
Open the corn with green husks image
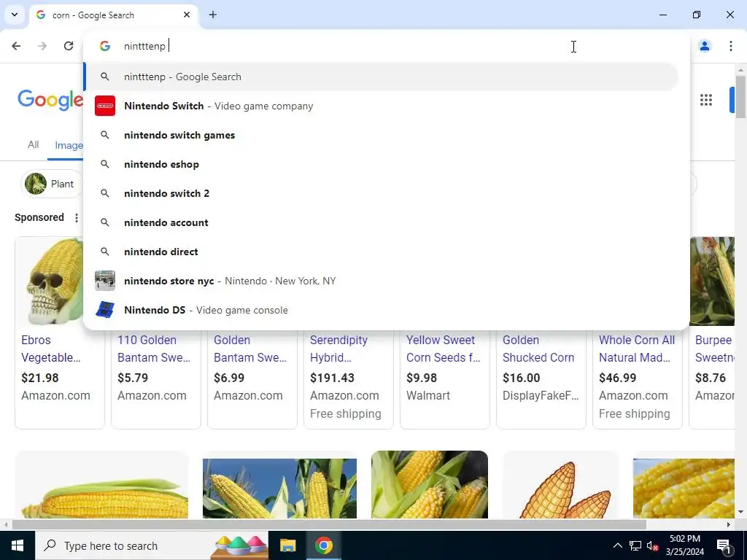click(x=429, y=484)
